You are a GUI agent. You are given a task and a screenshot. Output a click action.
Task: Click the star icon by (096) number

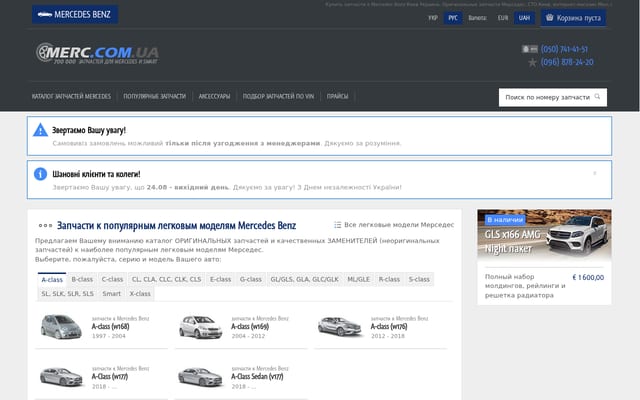(532, 62)
